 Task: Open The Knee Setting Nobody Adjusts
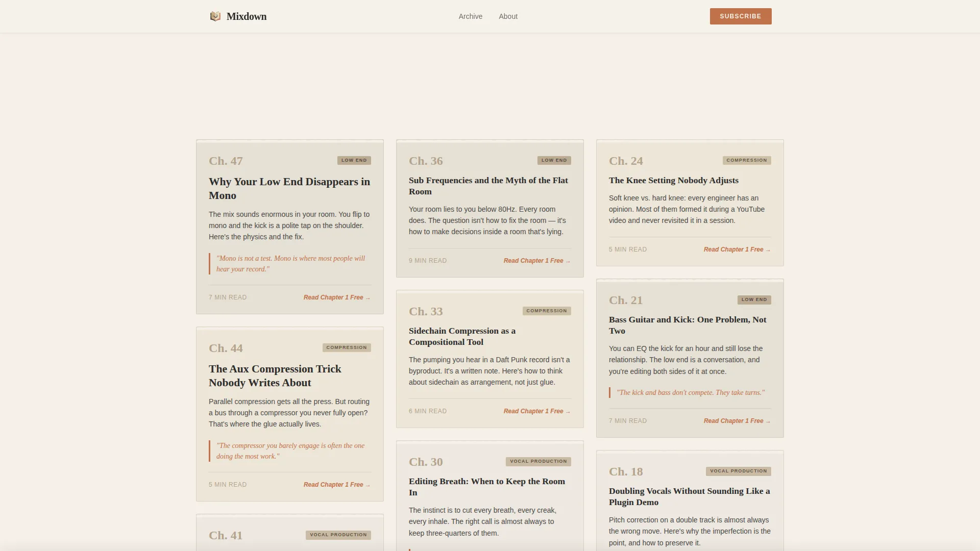(x=674, y=180)
